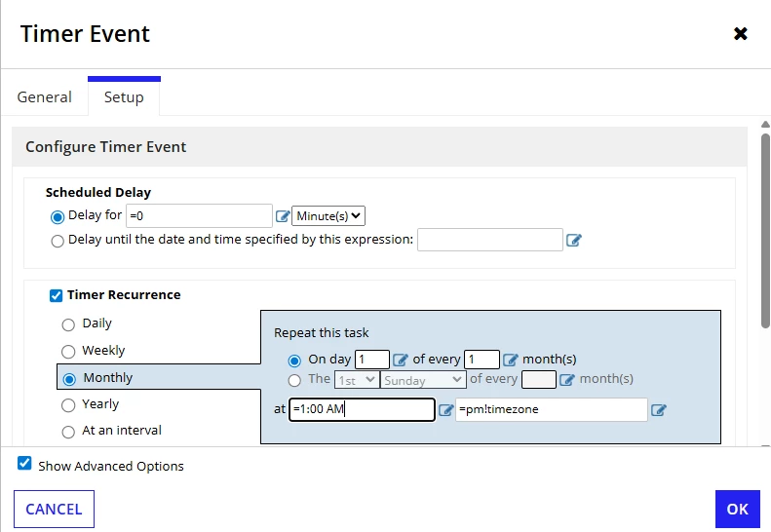Viewport: 771px width, 532px height.
Task: Open expression editor for delay-until date expression
Action: [x=574, y=240]
